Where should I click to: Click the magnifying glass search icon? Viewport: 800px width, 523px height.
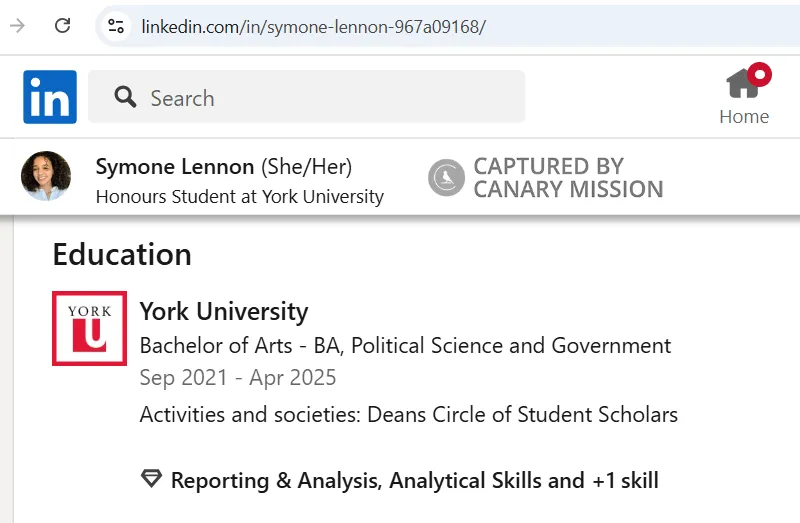coord(125,96)
